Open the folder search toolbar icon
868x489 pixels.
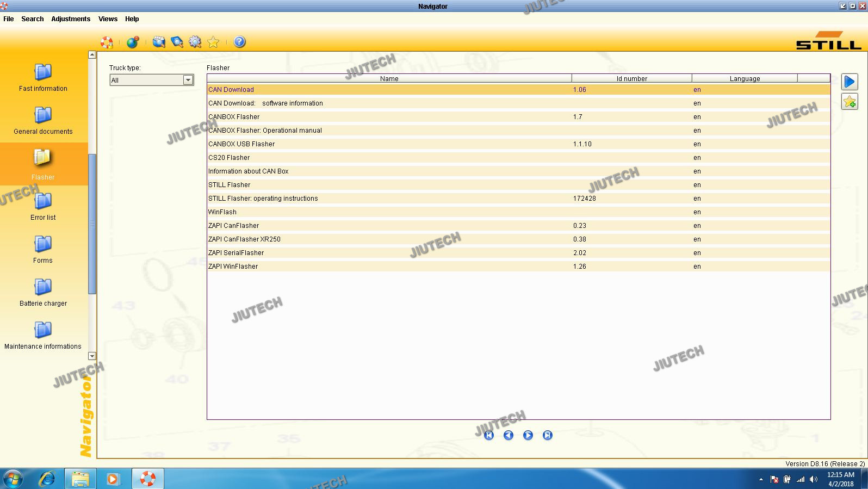click(159, 42)
